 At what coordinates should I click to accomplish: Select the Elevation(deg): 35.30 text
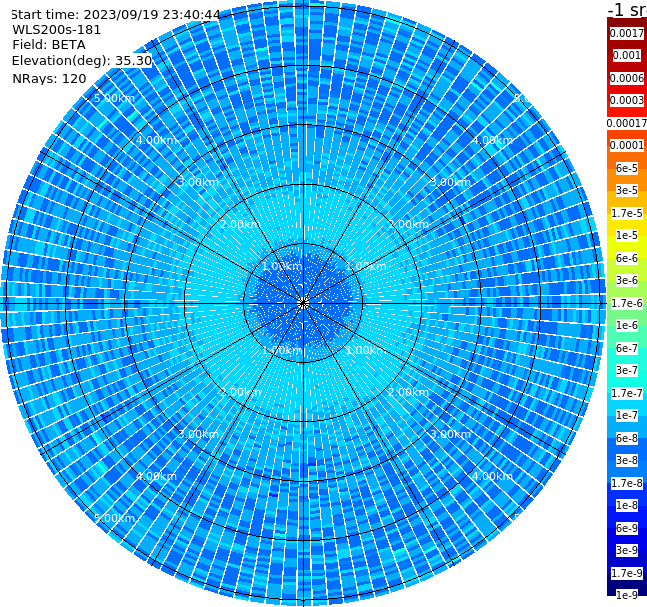82,61
